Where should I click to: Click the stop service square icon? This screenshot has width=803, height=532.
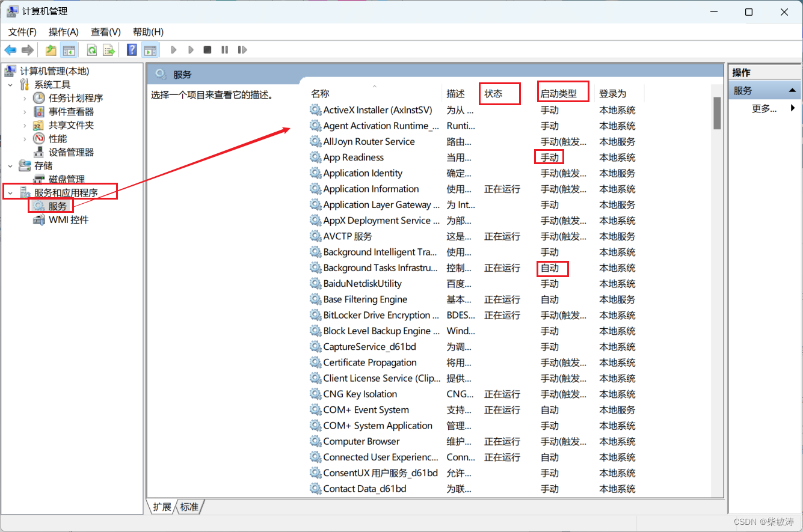207,49
